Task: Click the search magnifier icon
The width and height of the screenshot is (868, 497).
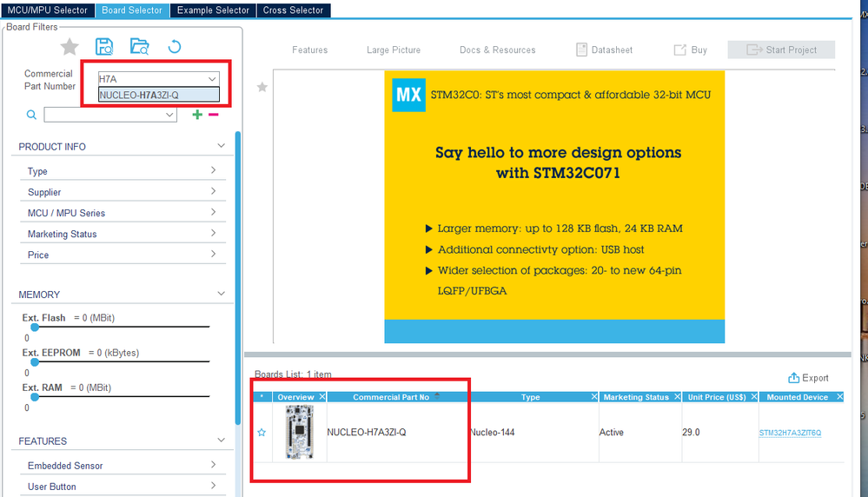Action: coord(31,115)
